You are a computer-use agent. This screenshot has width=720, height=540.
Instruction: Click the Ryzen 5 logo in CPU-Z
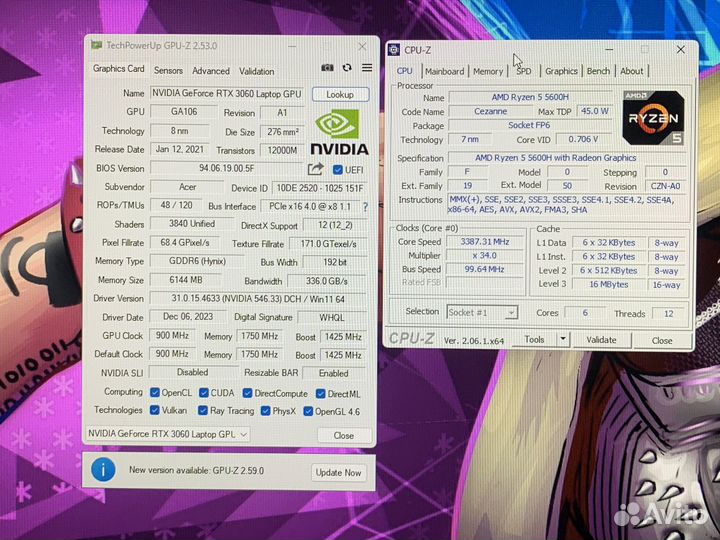tap(653, 118)
